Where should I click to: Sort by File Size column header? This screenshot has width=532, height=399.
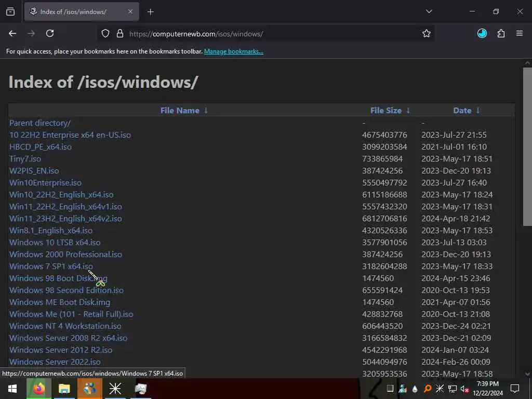tap(386, 111)
